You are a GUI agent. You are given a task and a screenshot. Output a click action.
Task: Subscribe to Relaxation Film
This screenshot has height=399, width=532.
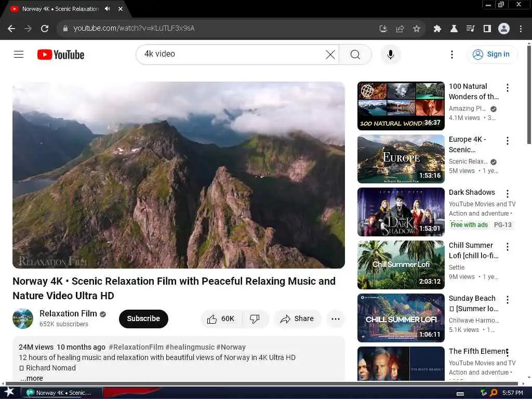coord(143,318)
